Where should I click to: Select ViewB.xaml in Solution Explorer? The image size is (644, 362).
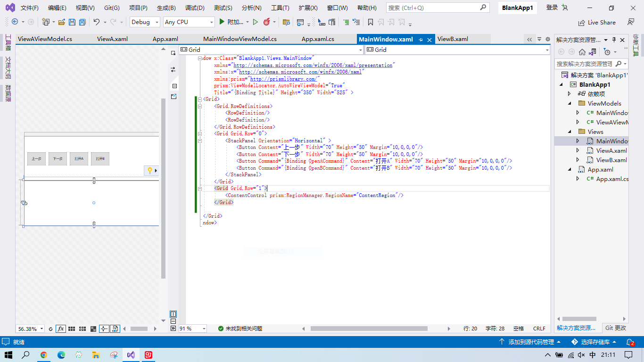tap(611, 160)
